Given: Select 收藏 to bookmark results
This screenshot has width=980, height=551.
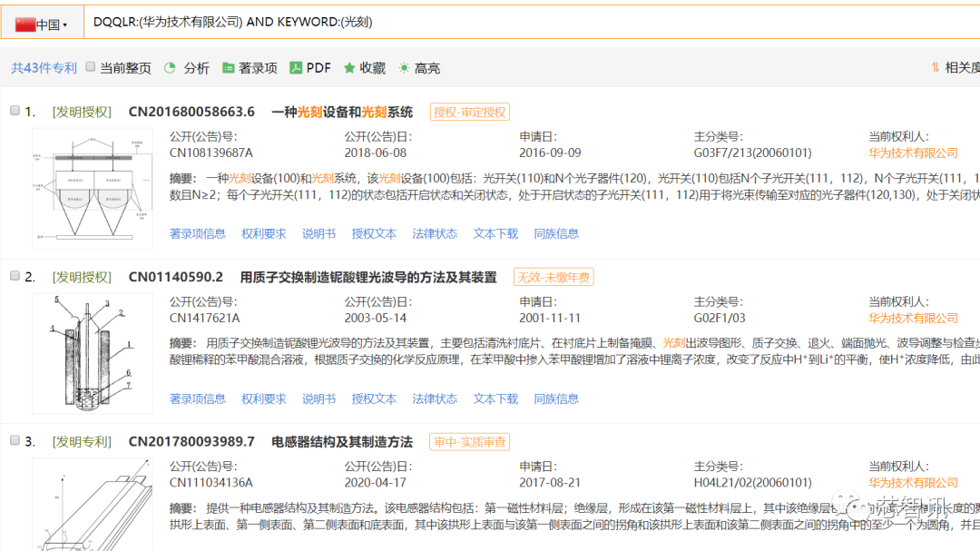Looking at the screenshot, I should (373, 68).
